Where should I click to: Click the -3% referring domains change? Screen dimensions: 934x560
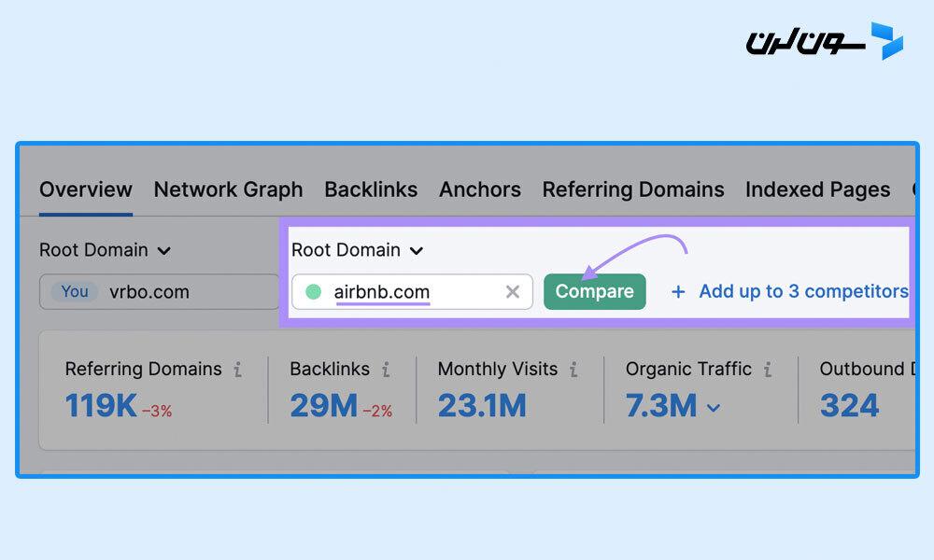pyautogui.click(x=157, y=411)
